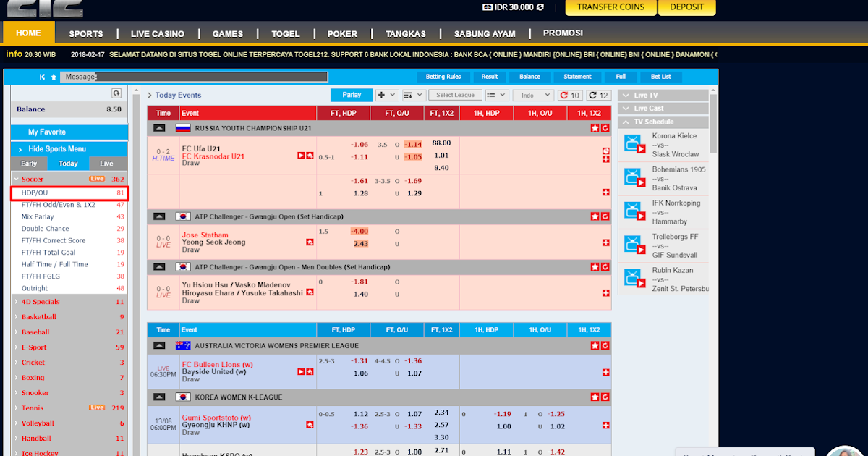868x456 pixels.
Task: Refresh odds every 10 seconds button
Action: coord(570,95)
